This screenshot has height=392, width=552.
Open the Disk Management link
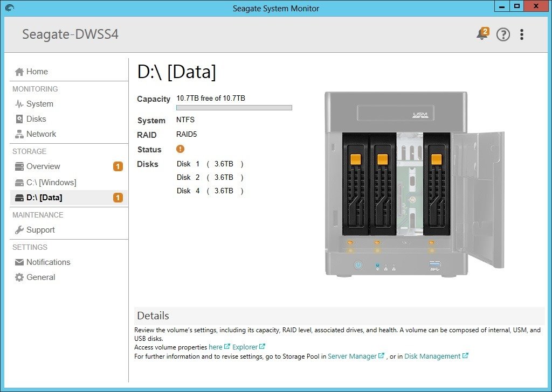click(432, 356)
